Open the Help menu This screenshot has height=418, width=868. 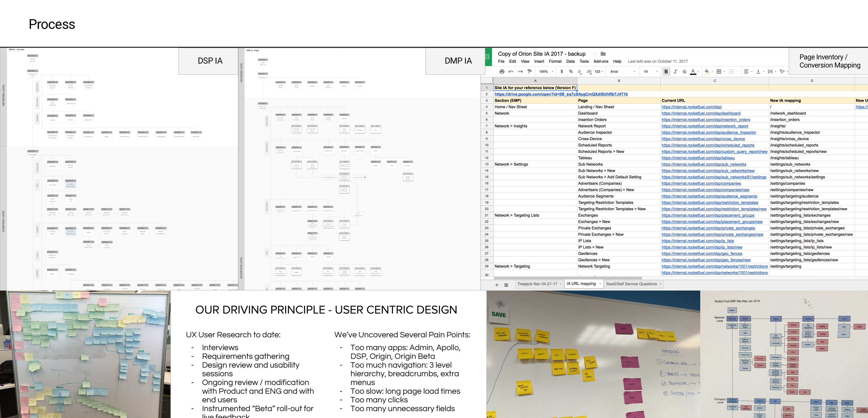[x=617, y=61]
